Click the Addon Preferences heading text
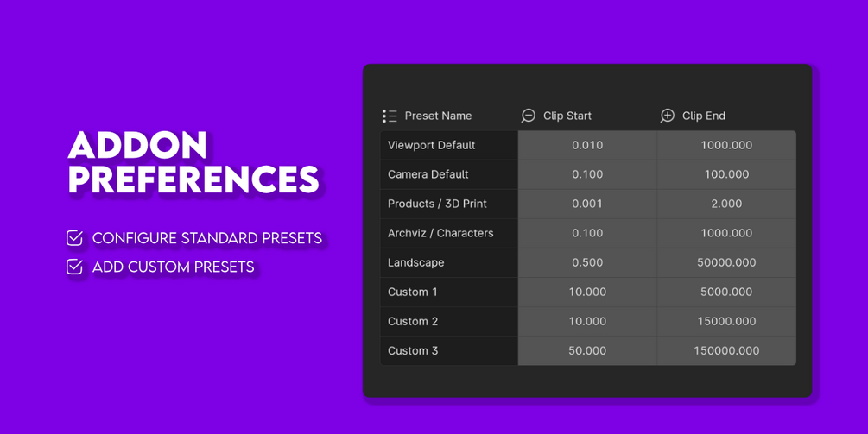 pyautogui.click(x=193, y=162)
